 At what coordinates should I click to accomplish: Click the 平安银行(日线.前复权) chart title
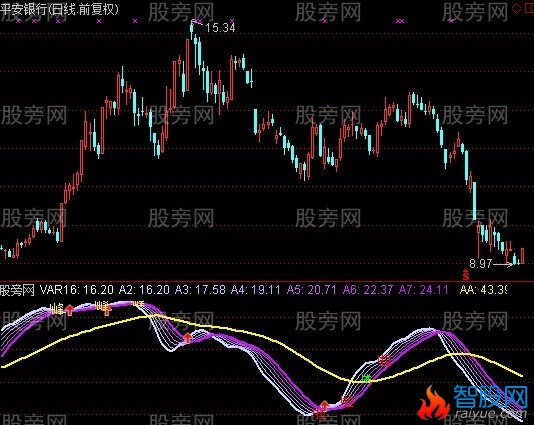[59, 9]
